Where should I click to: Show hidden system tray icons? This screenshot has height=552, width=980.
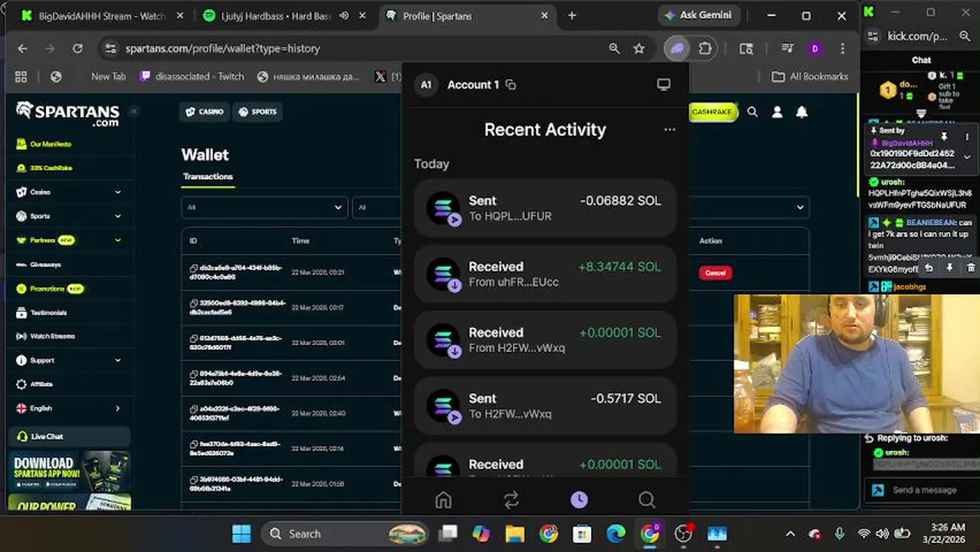pos(791,534)
